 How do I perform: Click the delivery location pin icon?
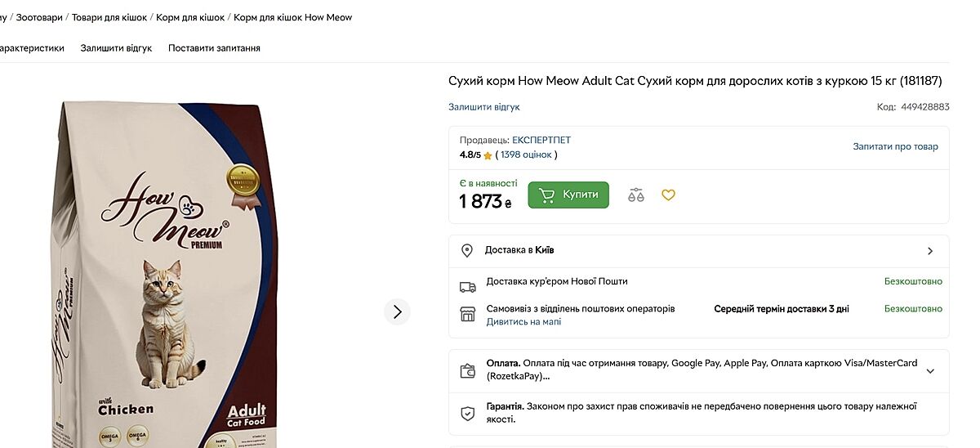pos(467,250)
